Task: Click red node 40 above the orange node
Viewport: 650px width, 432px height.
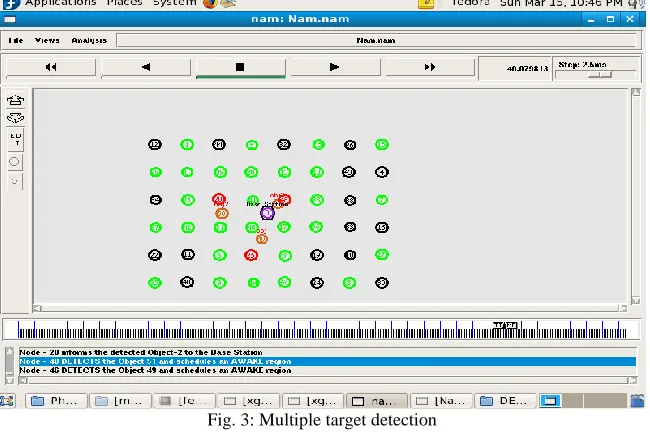Action: tap(219, 199)
